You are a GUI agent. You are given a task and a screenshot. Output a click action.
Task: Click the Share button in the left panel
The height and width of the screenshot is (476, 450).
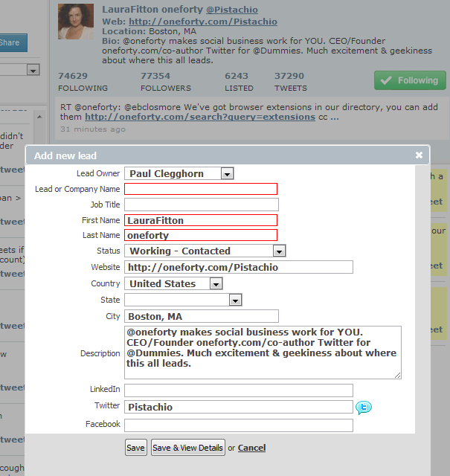[x=13, y=42]
